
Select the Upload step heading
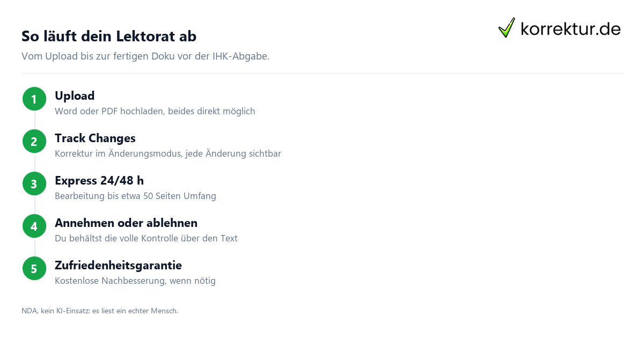tap(75, 96)
